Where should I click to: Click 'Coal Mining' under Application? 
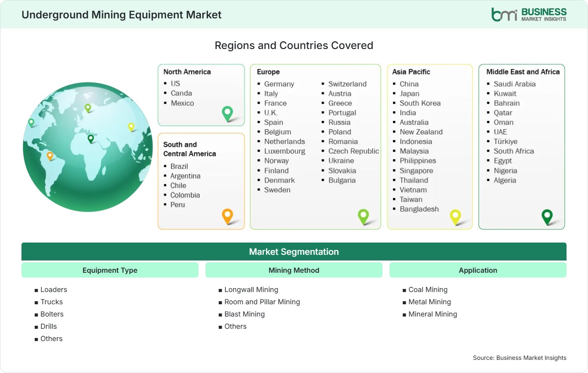tap(428, 290)
